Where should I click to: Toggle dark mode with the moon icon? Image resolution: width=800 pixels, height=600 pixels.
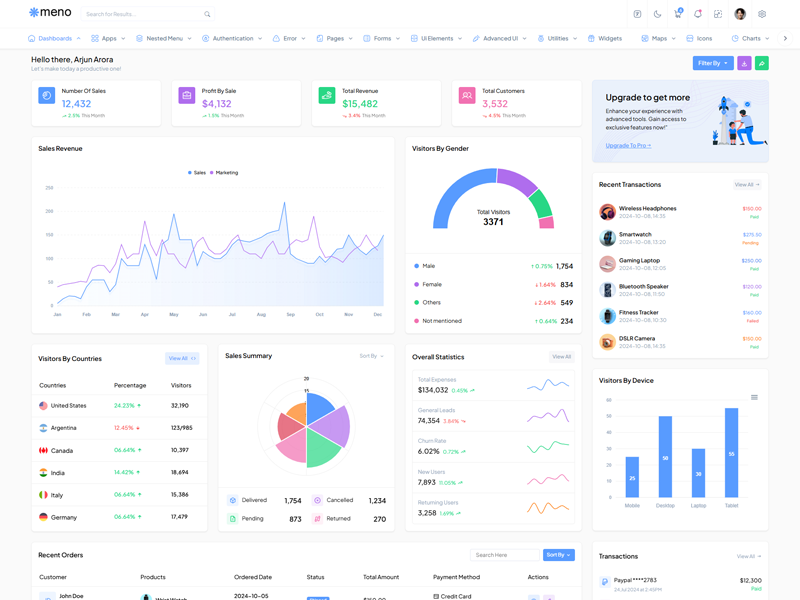pos(657,14)
